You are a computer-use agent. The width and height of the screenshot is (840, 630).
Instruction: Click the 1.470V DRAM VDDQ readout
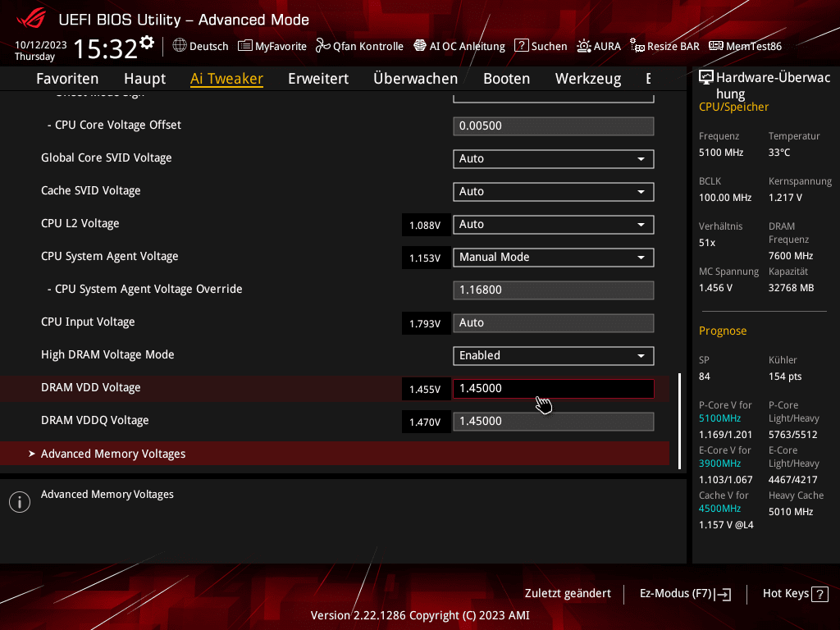coord(426,422)
